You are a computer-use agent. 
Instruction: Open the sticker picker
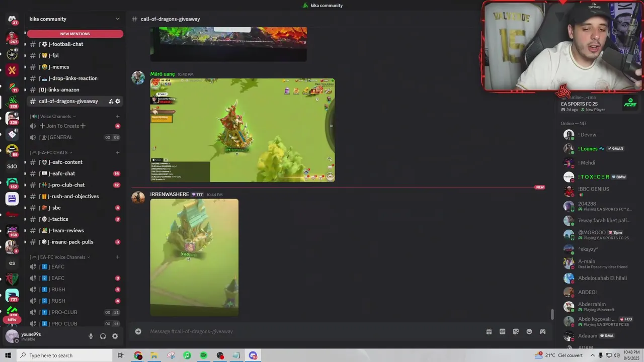pos(516,331)
